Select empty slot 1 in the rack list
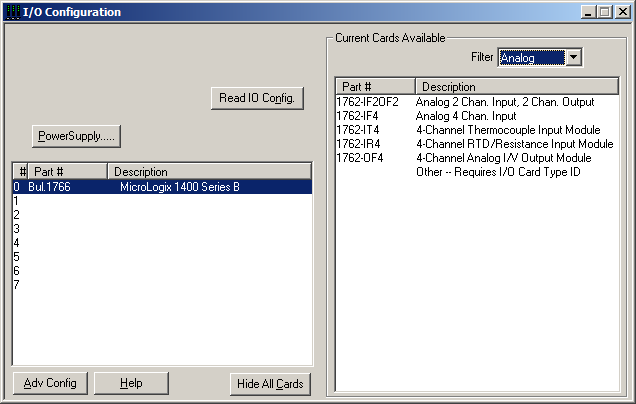This screenshot has height=404, width=636. tap(162, 201)
